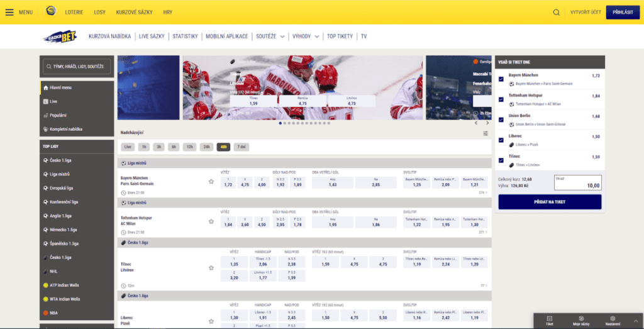Uncheck Union Berlin in ticket of the day
644x329 pixels.
(x=501, y=120)
